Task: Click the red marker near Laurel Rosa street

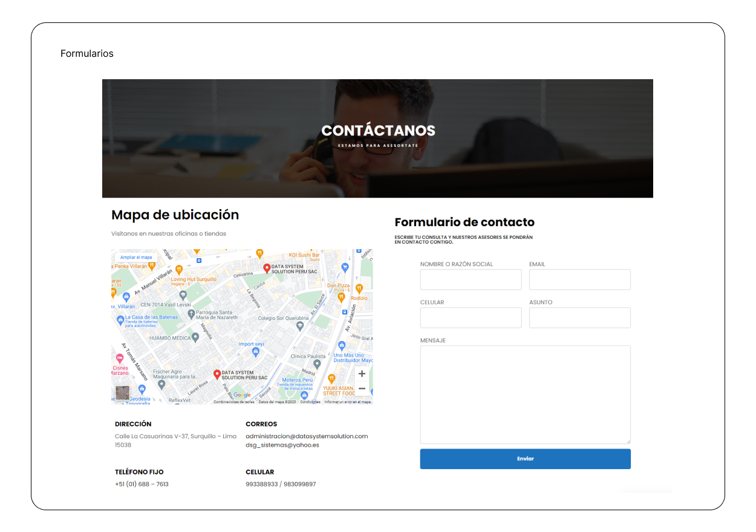Action: tap(217, 374)
